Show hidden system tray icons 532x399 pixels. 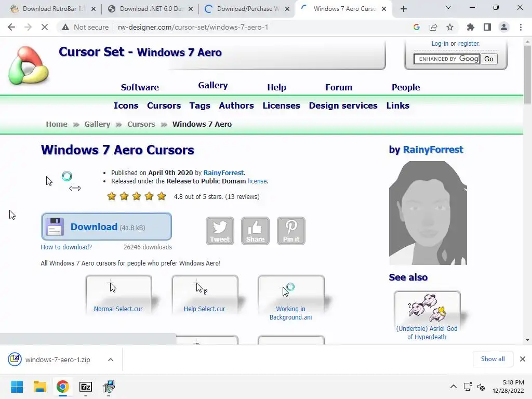point(453,387)
